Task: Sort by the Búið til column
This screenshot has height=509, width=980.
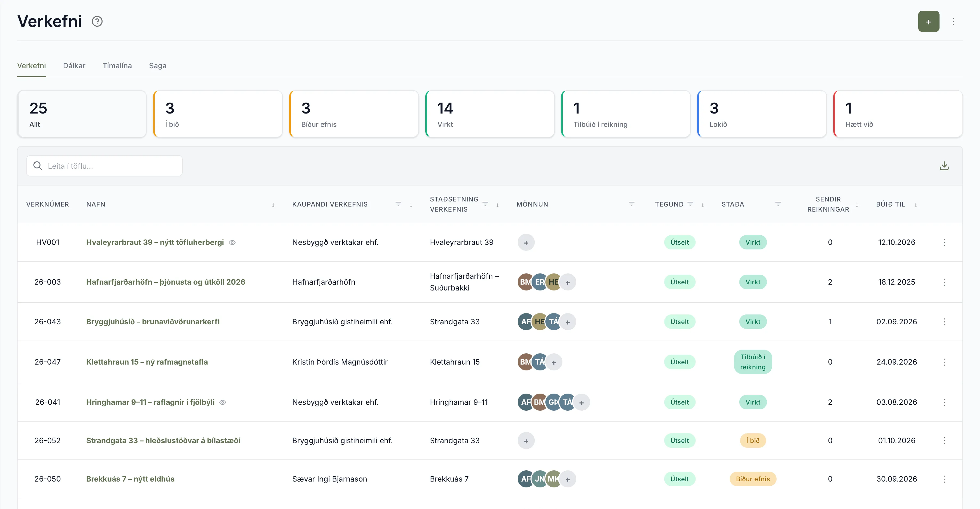Action: (915, 205)
